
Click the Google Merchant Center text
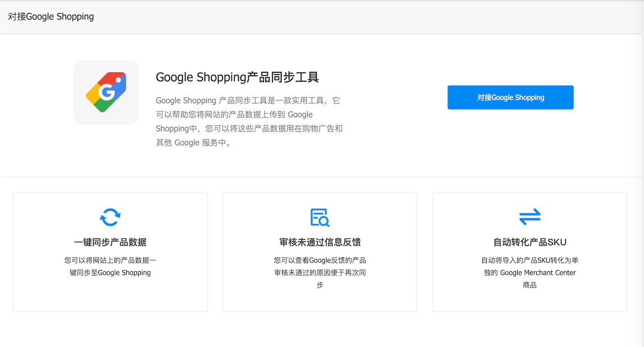[537, 272]
